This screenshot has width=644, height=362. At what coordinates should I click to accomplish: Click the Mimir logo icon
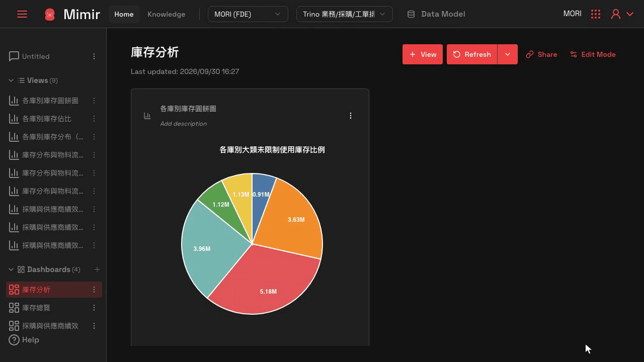click(x=49, y=15)
